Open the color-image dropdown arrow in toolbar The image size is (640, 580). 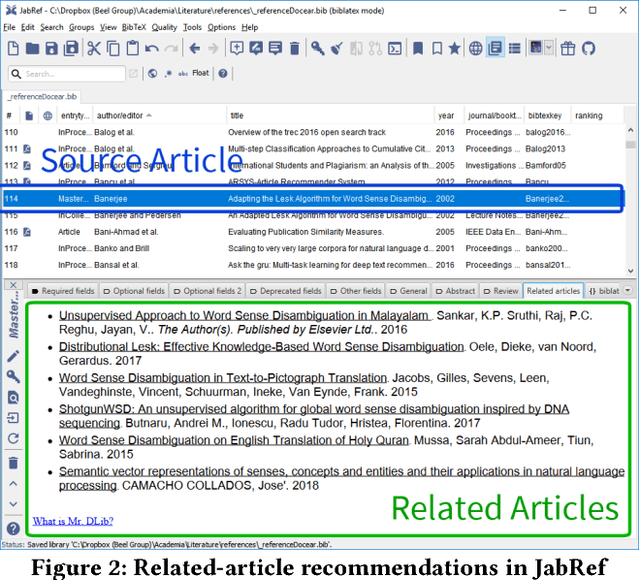coord(549,47)
